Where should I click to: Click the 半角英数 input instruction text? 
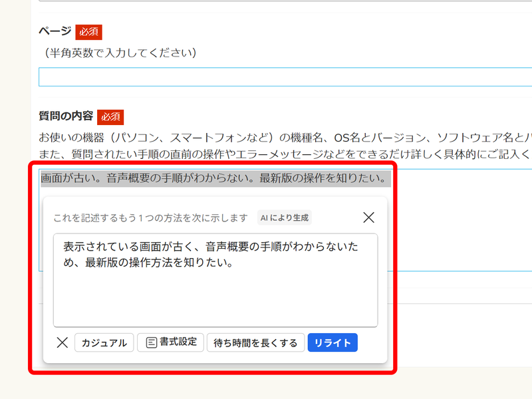click(x=120, y=53)
